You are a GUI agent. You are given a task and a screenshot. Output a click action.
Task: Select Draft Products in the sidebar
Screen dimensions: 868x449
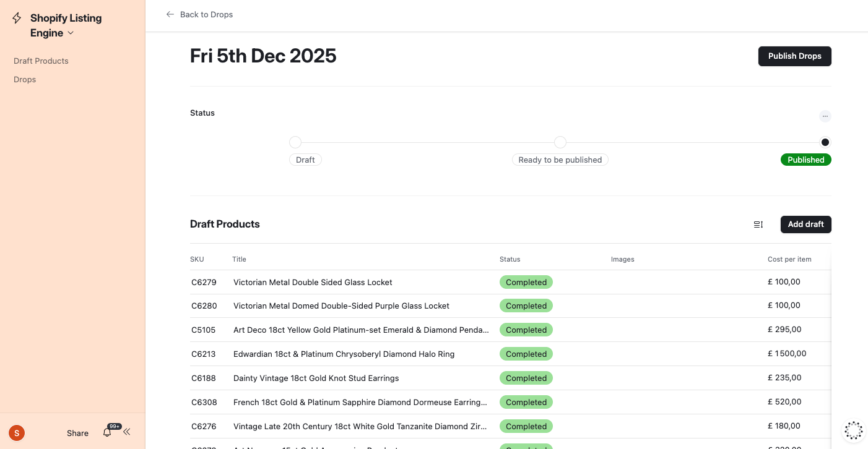[x=41, y=61]
